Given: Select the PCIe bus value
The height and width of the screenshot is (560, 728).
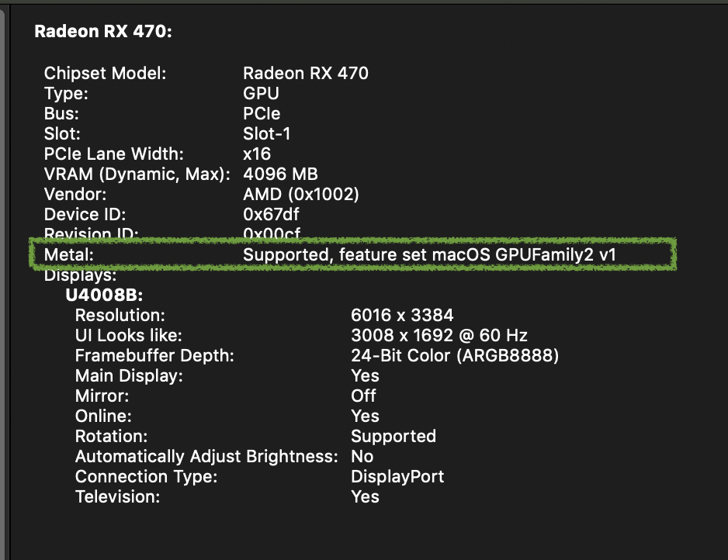Looking at the screenshot, I should pos(262,114).
